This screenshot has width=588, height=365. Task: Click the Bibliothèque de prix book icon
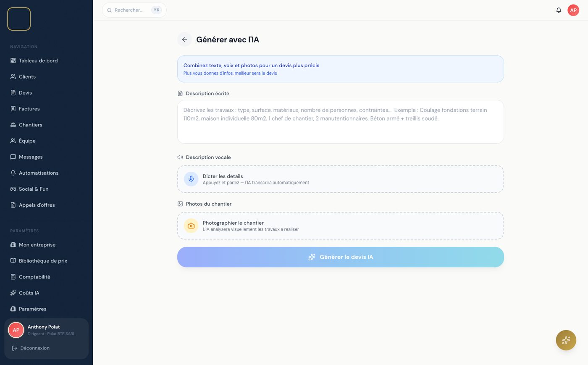click(13, 261)
